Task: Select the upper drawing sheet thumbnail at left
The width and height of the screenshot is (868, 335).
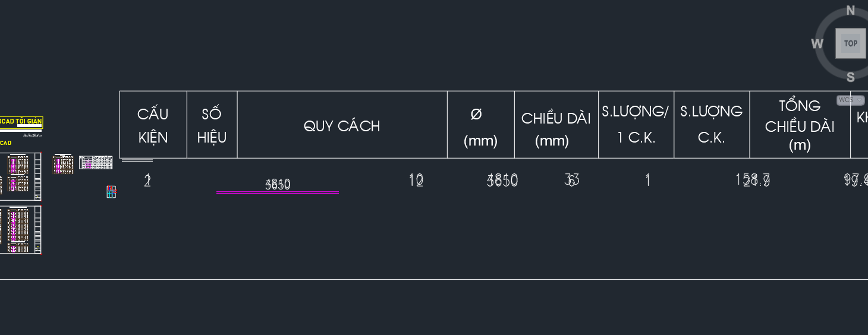Action: [x=21, y=177]
